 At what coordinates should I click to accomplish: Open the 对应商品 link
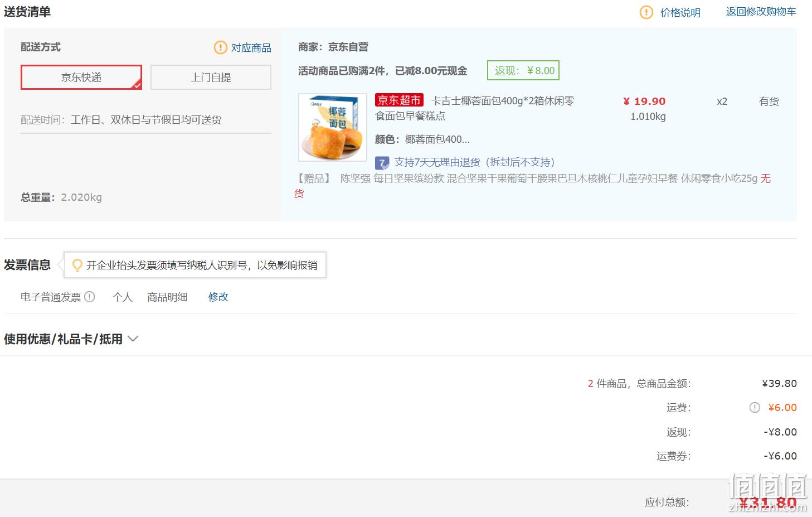[x=251, y=48]
